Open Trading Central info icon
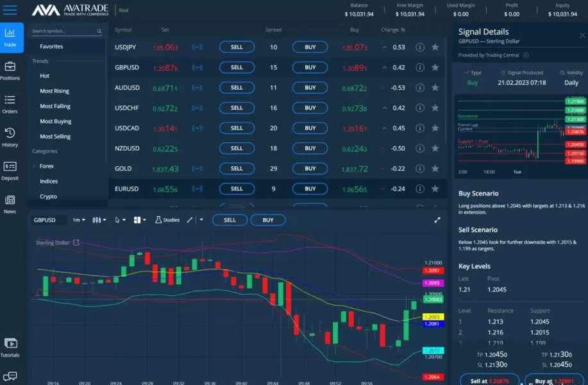Viewport: 588px width, 385px height. (526, 55)
